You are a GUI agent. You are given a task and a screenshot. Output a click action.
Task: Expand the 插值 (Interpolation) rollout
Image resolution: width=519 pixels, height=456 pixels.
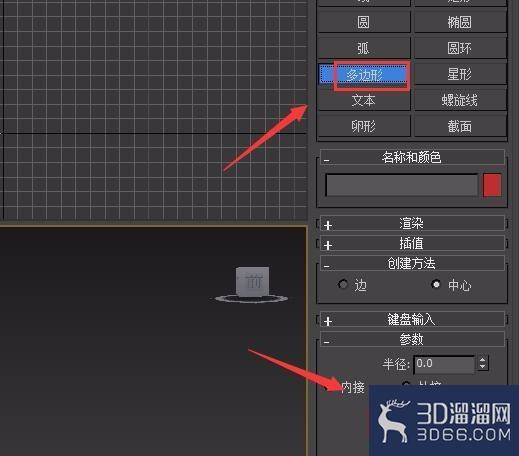412,243
